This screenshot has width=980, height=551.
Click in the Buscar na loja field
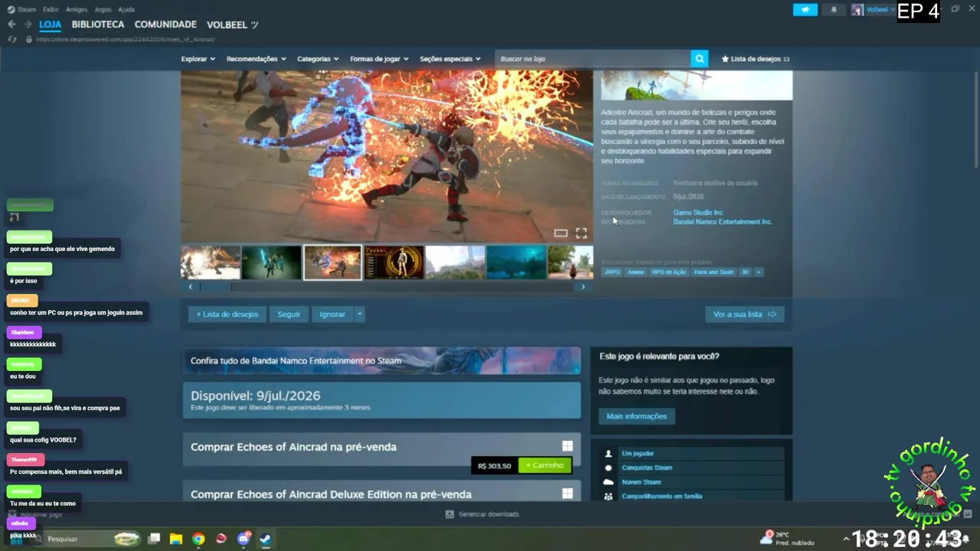(x=593, y=59)
